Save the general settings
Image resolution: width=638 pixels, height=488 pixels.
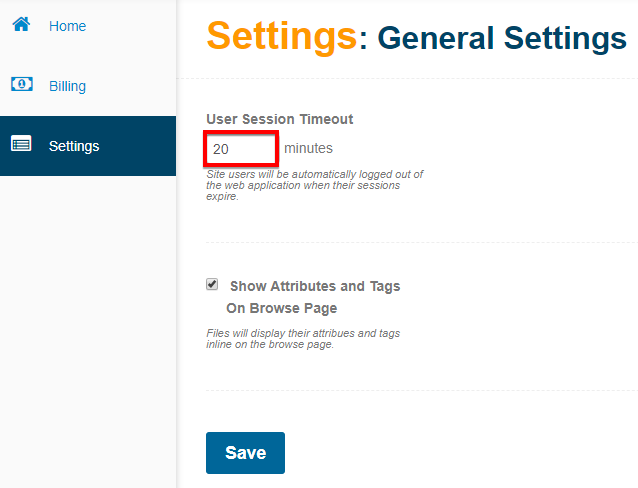(245, 453)
